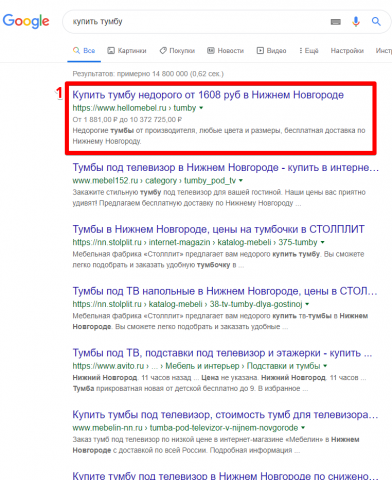Open 'Тумбы в Нижнем Новгороде, цены на тумбочки' result

pos(218,229)
